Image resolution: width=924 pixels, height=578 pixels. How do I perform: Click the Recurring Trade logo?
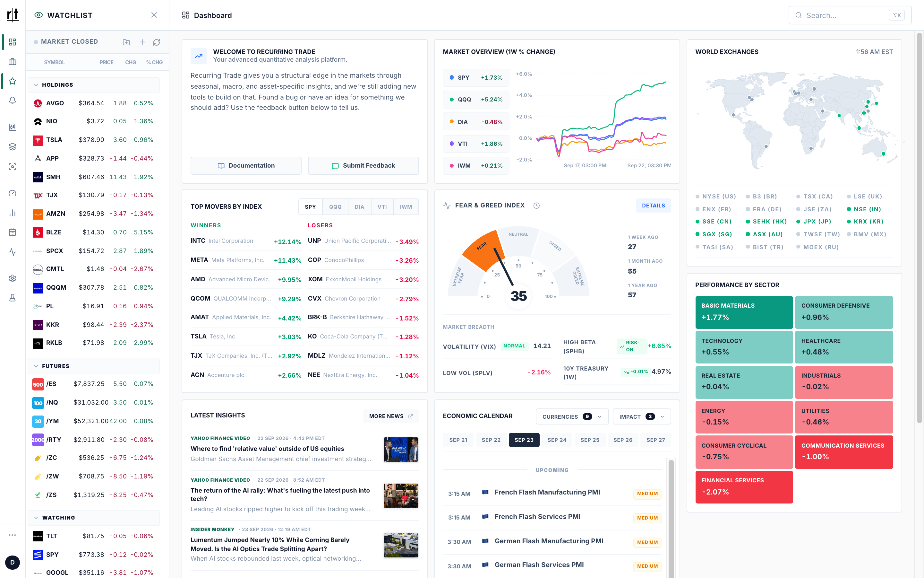[x=13, y=15]
